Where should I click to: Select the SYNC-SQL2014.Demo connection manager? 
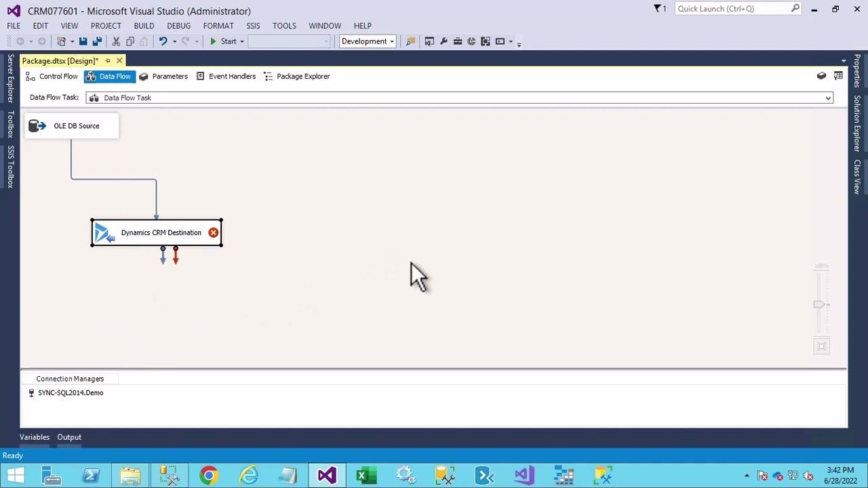point(66,393)
